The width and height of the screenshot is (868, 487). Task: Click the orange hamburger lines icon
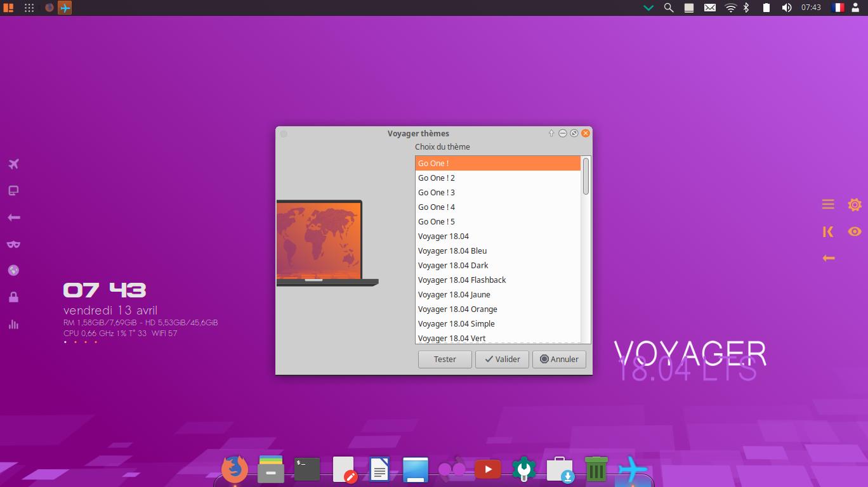[828, 204]
